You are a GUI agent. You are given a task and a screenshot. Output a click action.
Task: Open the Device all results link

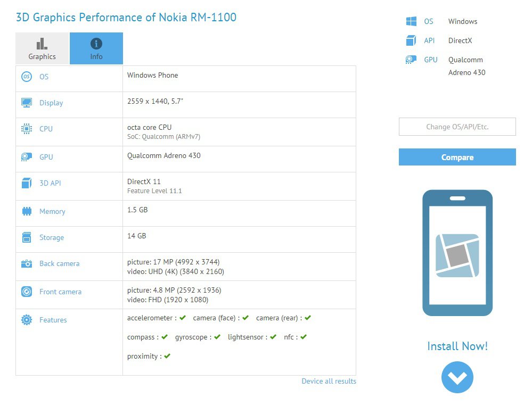tap(329, 382)
